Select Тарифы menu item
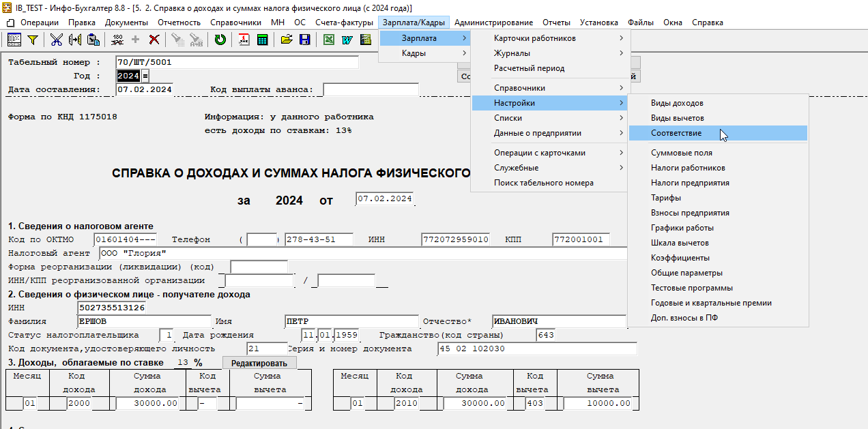This screenshot has height=429, width=868. point(718,198)
